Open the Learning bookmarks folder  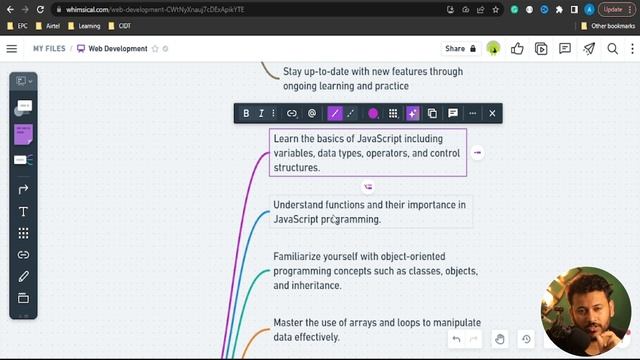pyautogui.click(x=84, y=26)
